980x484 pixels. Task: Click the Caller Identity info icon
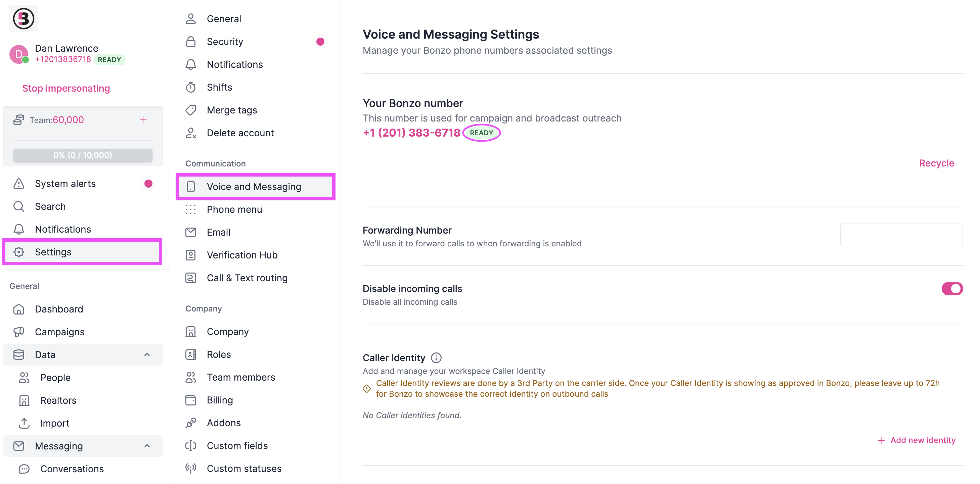[436, 357]
